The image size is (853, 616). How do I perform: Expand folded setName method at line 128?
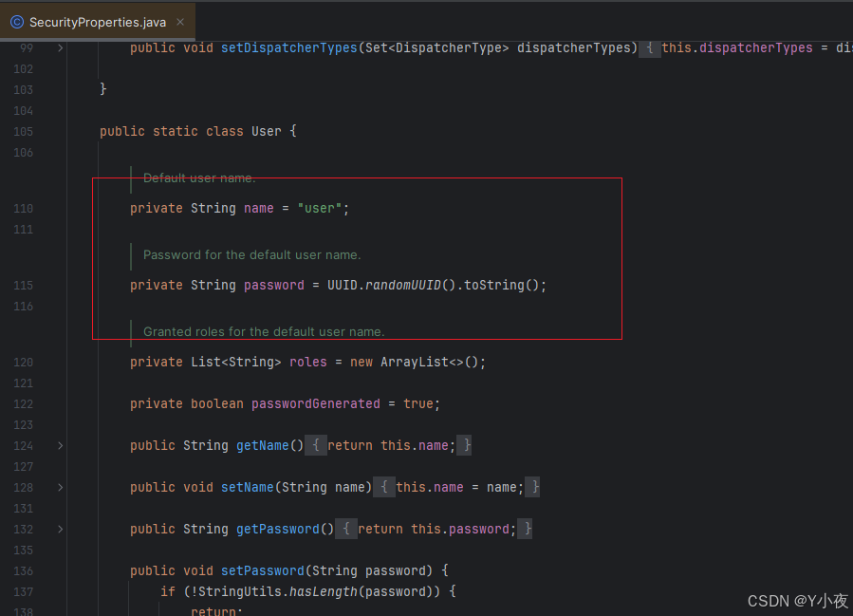coord(61,488)
